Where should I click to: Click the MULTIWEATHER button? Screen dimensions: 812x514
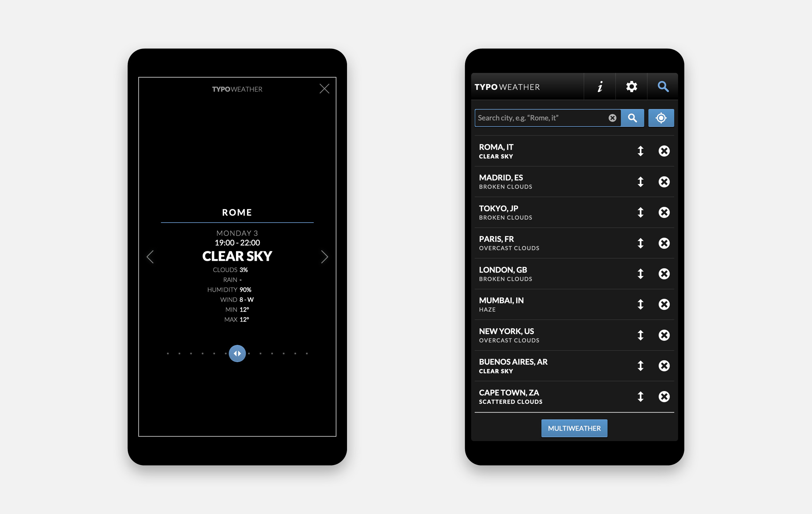(574, 428)
